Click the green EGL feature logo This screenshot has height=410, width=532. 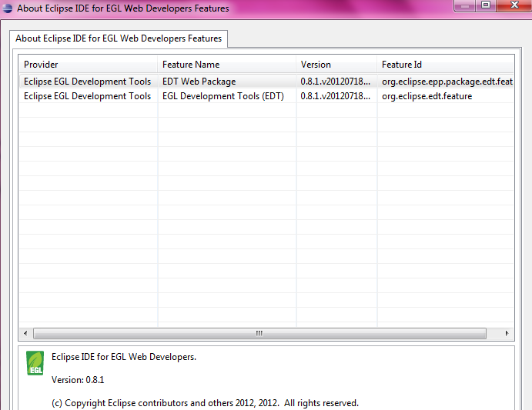pos(35,363)
